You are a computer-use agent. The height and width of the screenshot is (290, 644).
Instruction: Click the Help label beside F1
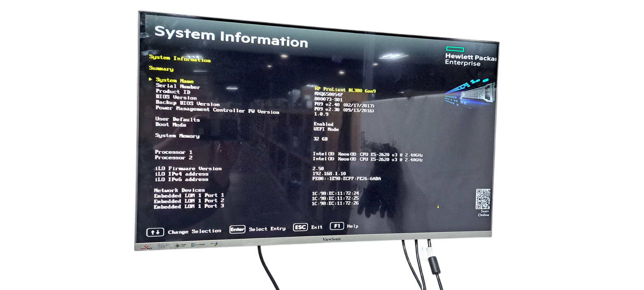[x=353, y=226]
